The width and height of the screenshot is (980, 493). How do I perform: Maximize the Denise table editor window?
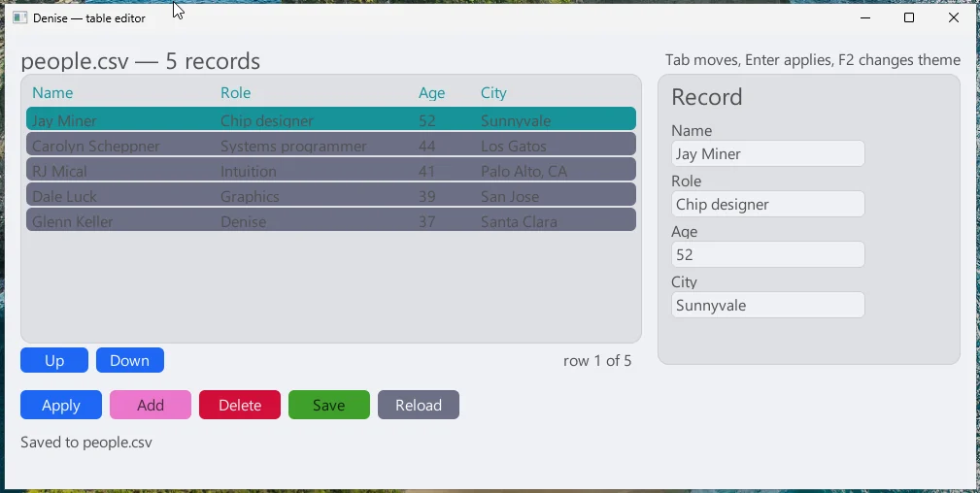pos(909,18)
